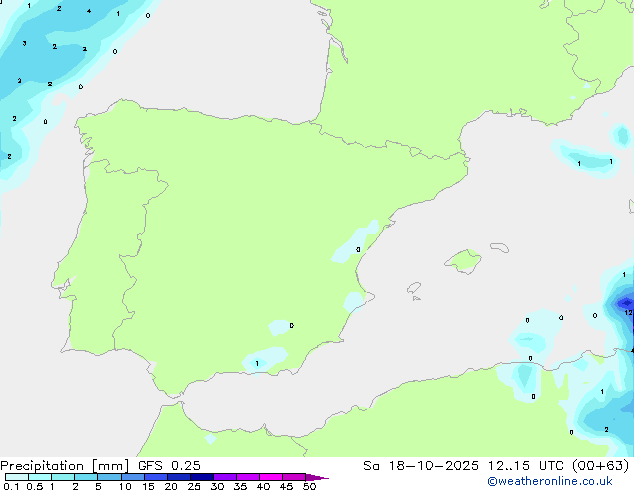Select the legend swatch between 5 and 10
The width and height of the screenshot is (634, 490).
109,477
